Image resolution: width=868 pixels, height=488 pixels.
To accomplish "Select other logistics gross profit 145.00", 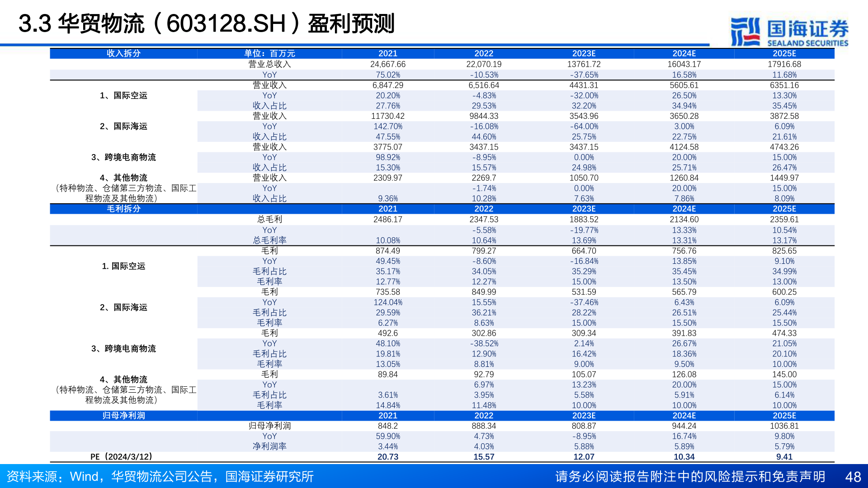I will coord(784,374).
